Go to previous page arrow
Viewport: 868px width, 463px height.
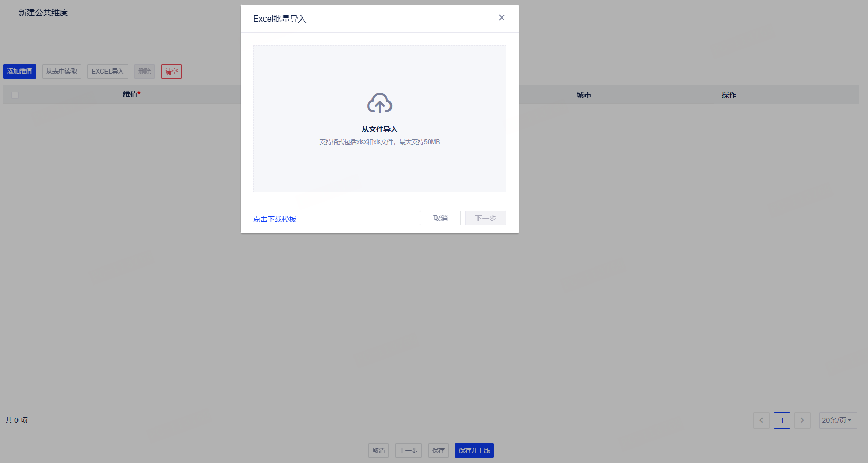pyautogui.click(x=761, y=420)
